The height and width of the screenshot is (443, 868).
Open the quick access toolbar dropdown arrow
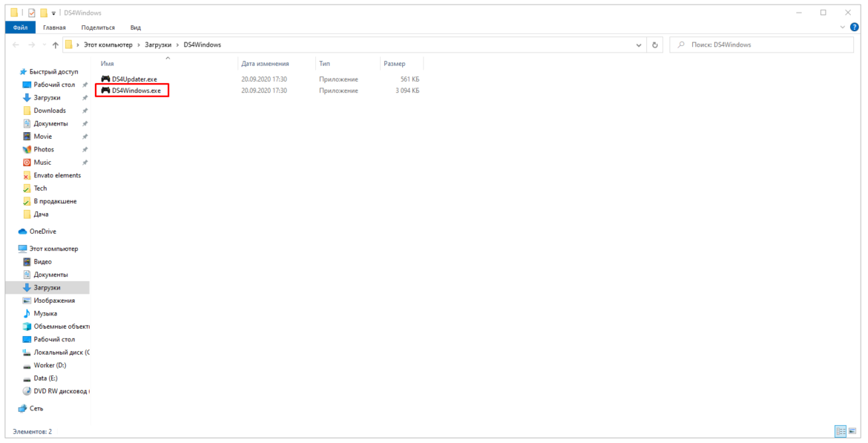click(54, 13)
